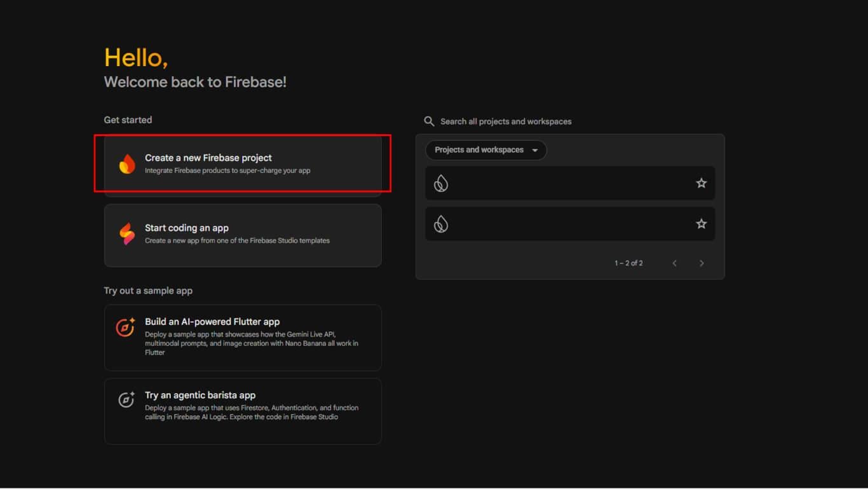Click the Firebase Studio icon beside Start coding
868x489 pixels.
127,234
